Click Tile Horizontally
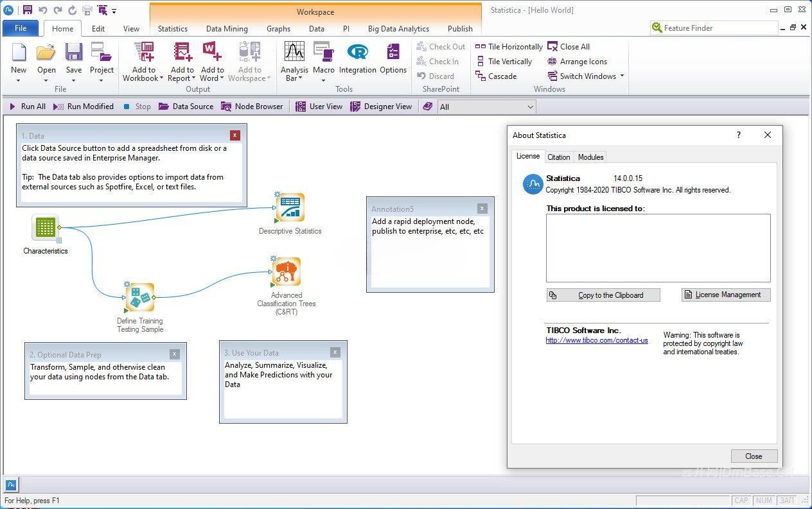 coord(509,47)
